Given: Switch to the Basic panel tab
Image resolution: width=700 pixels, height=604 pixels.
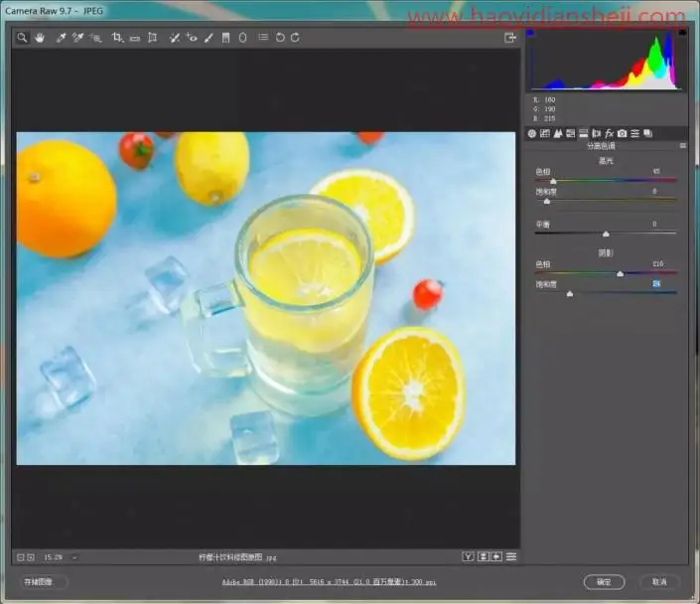Looking at the screenshot, I should [531, 133].
